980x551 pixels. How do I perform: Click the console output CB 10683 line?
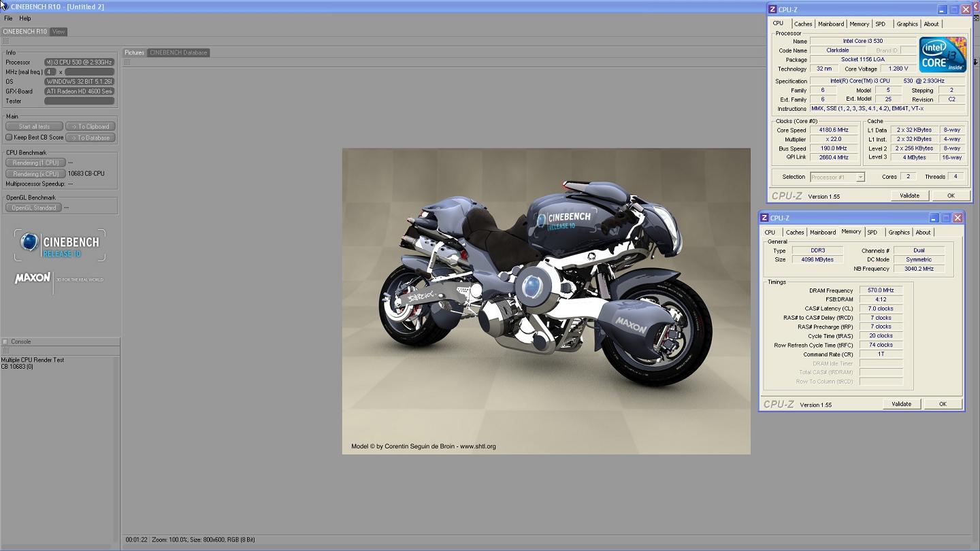[17, 367]
